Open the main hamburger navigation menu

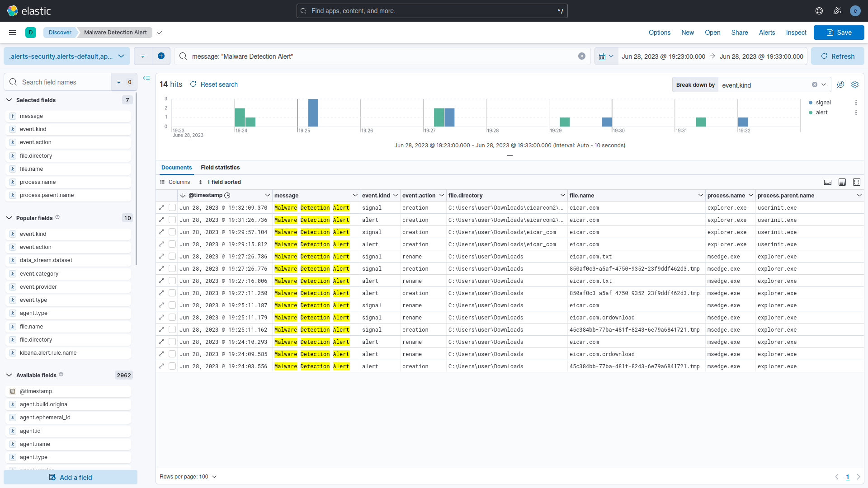[13, 33]
